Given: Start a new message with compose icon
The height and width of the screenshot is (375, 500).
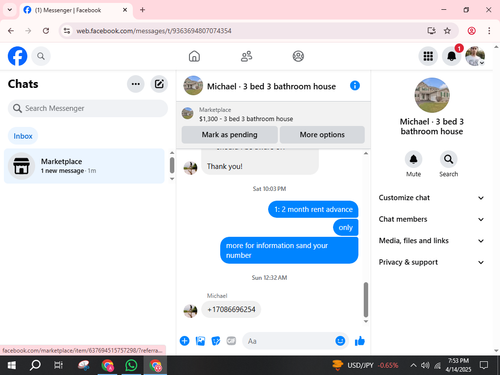Looking at the screenshot, I should click(159, 84).
